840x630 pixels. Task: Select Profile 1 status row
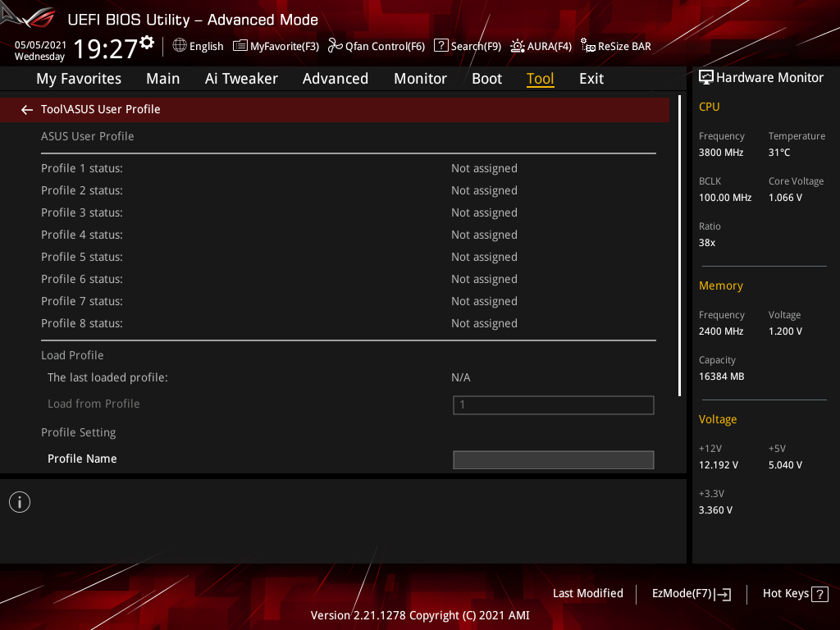click(x=348, y=168)
